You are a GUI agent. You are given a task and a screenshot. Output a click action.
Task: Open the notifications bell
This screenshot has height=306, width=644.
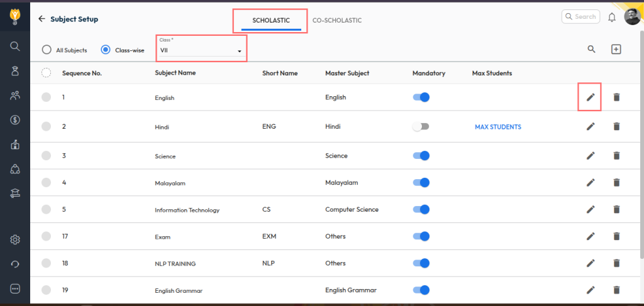611,17
